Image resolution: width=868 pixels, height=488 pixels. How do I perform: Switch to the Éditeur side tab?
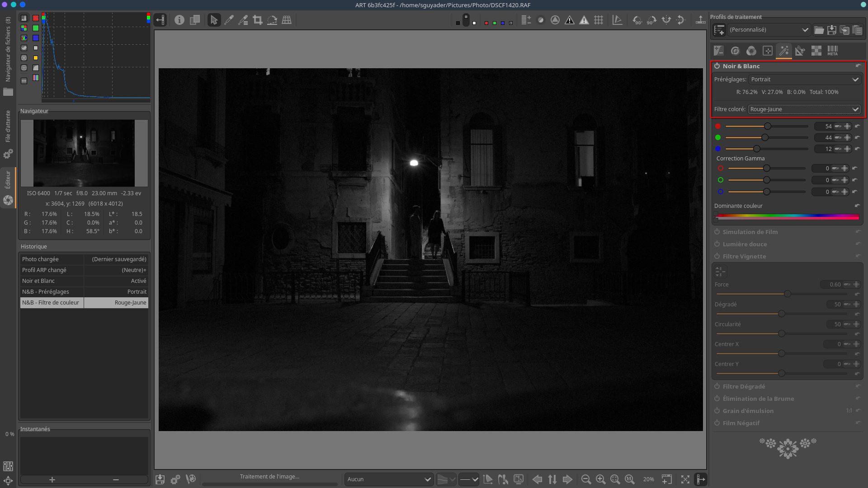[x=8, y=181]
